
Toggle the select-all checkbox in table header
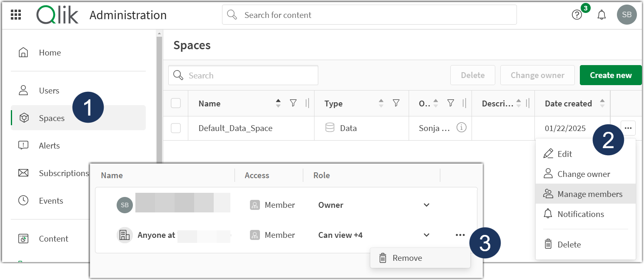pos(176,103)
